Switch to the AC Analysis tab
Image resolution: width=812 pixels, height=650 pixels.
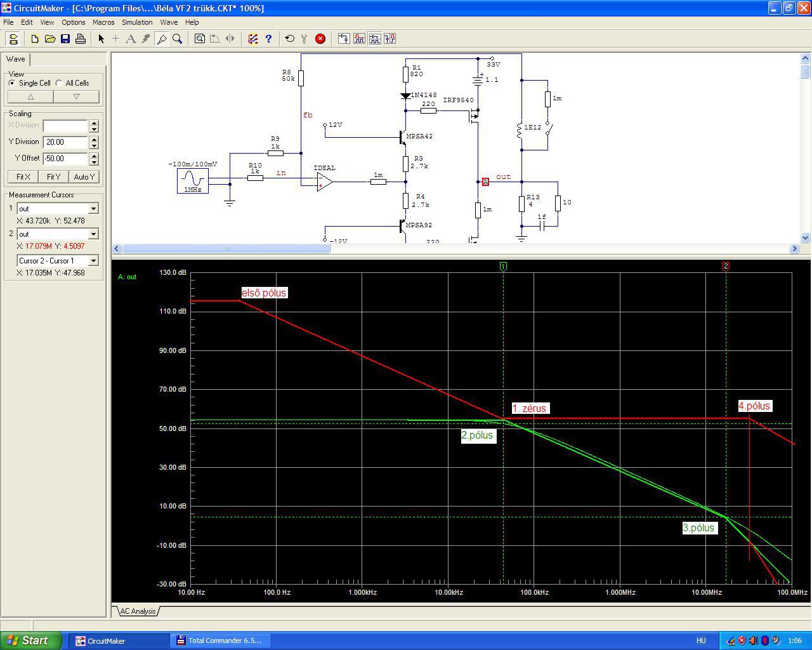point(138,611)
